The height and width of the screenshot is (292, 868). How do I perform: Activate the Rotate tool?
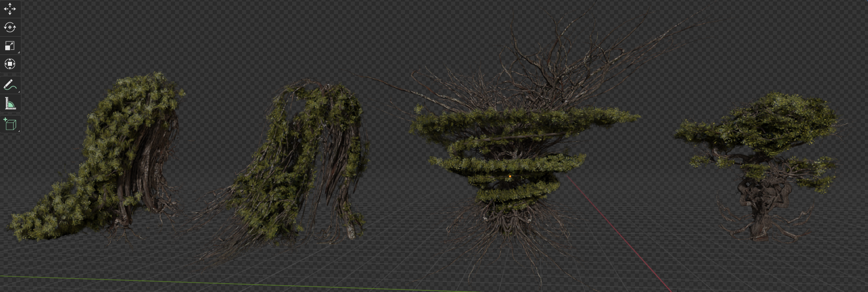pos(10,27)
